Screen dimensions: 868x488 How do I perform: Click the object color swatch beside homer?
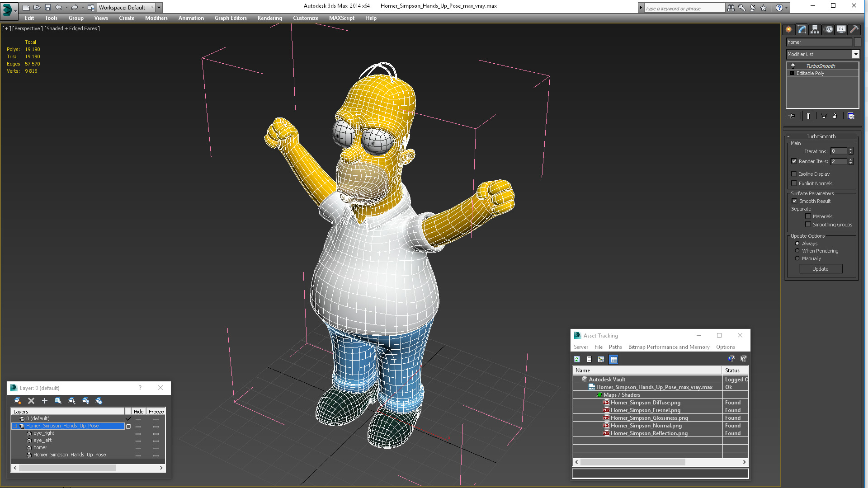pos(858,42)
